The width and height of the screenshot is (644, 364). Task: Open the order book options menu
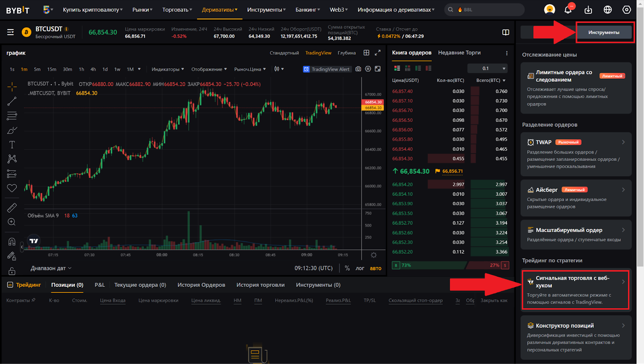pos(507,53)
